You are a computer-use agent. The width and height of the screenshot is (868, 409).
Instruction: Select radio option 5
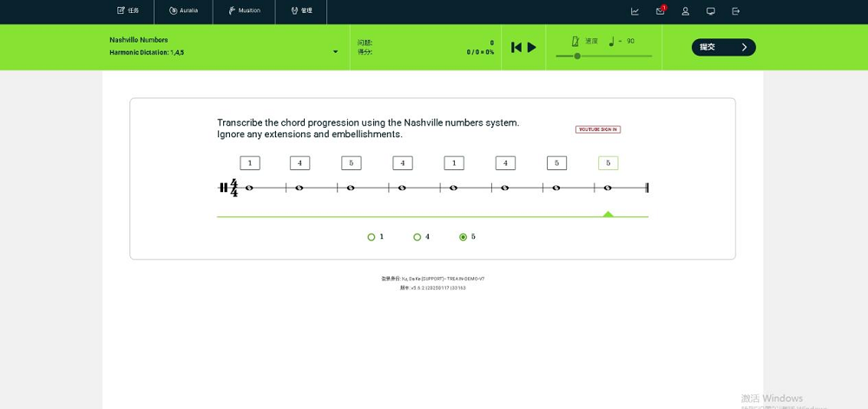click(x=464, y=237)
